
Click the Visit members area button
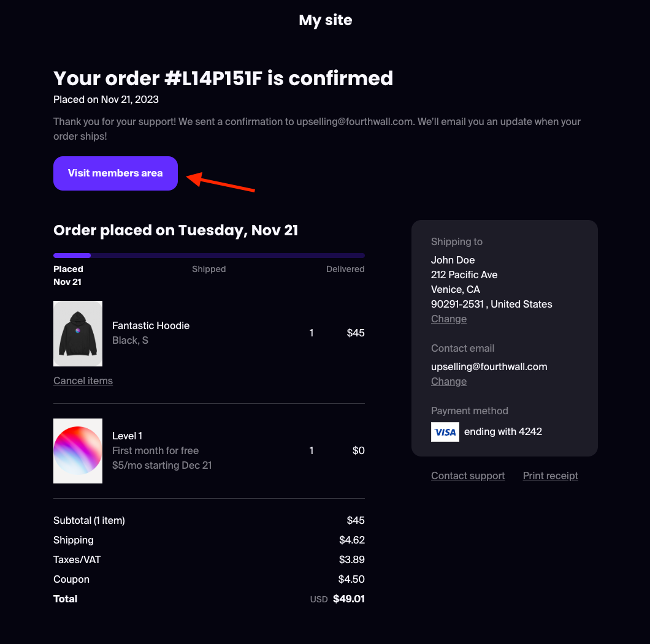click(115, 173)
